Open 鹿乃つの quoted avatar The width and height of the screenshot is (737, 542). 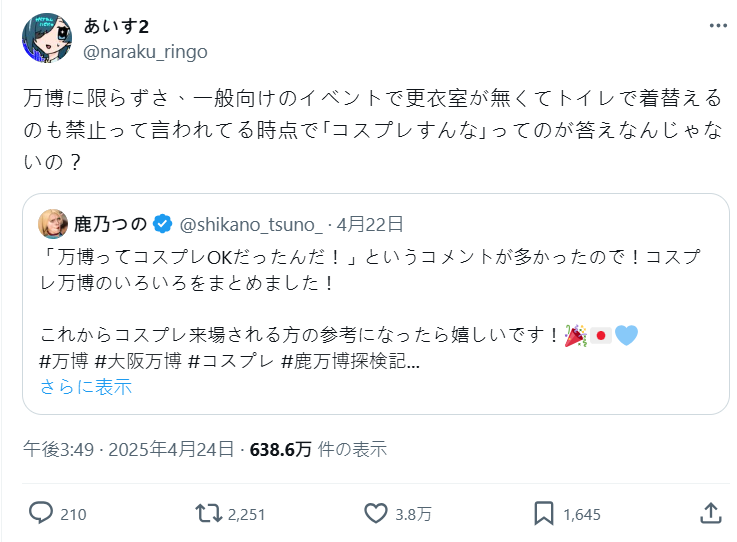53,222
